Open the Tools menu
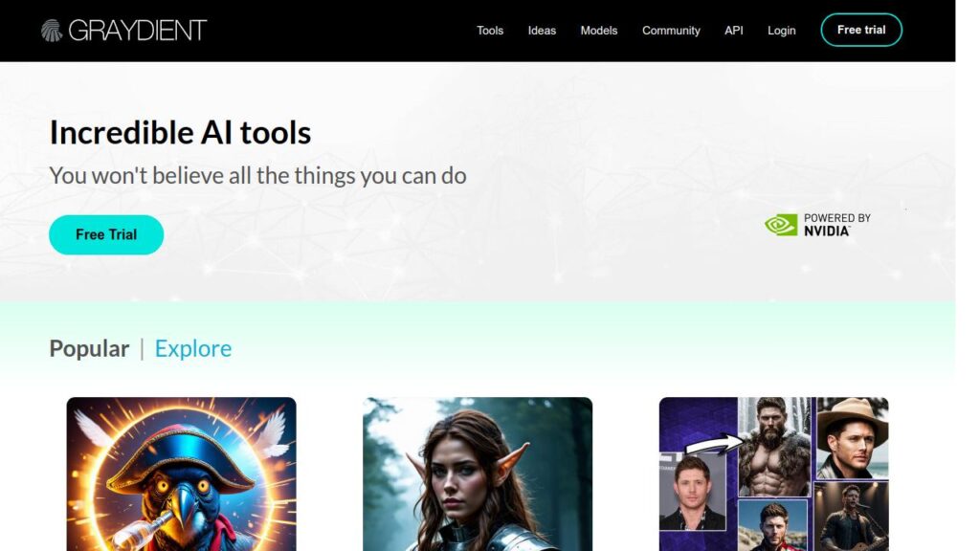 coord(490,30)
